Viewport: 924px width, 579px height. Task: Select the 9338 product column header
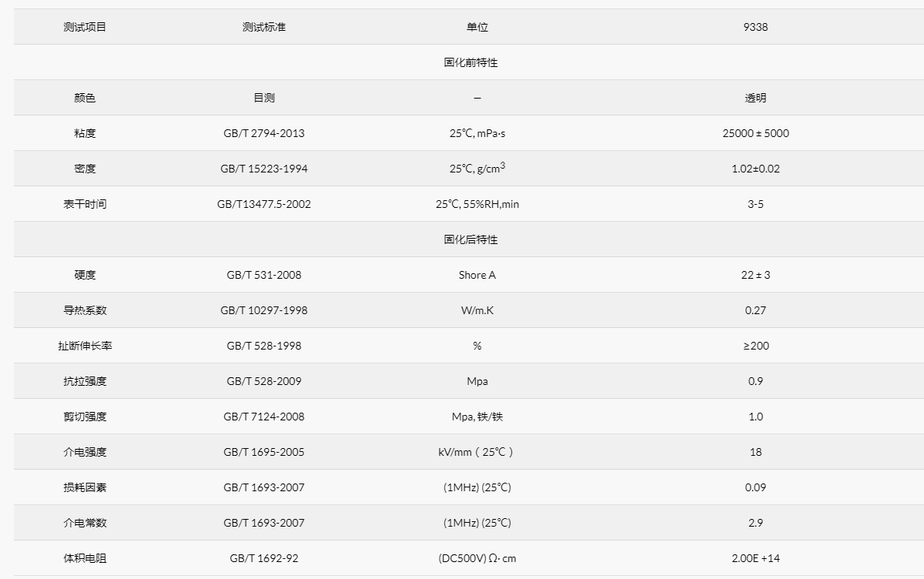pos(755,27)
